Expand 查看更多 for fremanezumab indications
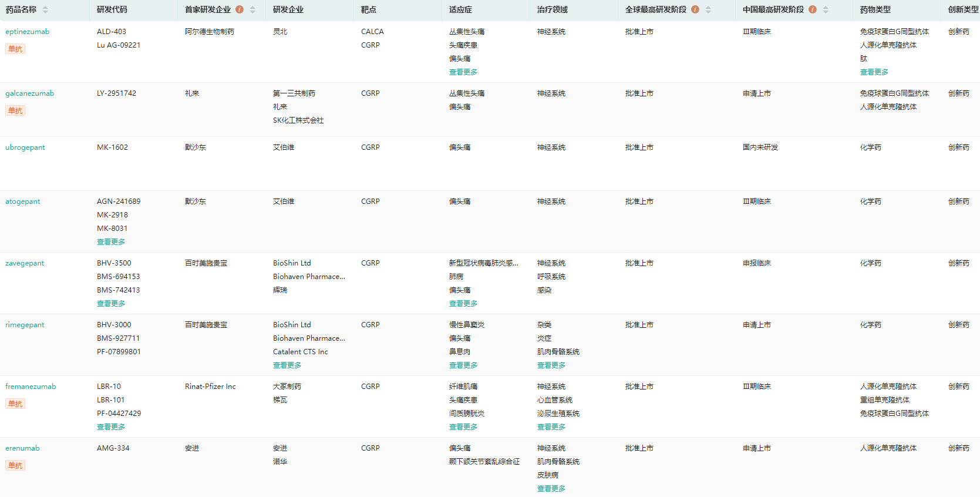The height and width of the screenshot is (497, 980). click(463, 427)
